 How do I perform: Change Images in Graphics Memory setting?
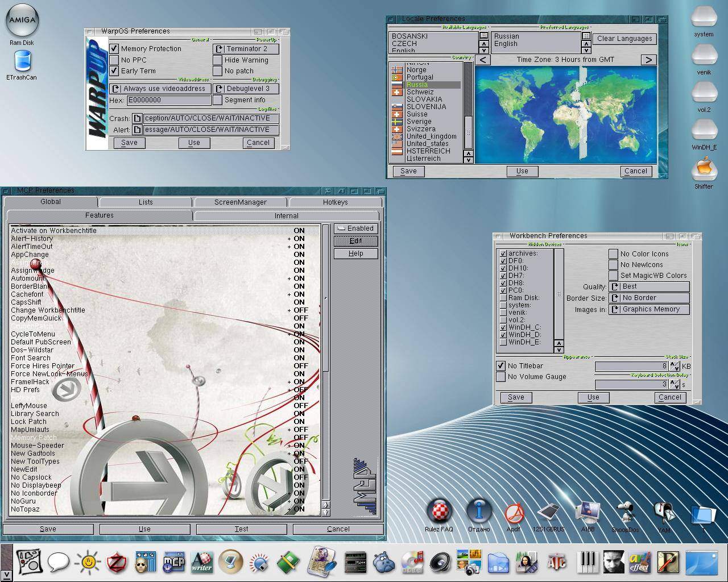click(x=649, y=309)
